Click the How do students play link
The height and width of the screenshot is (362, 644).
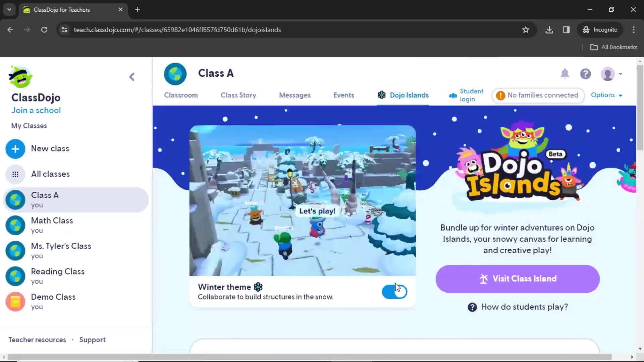pyautogui.click(x=524, y=306)
